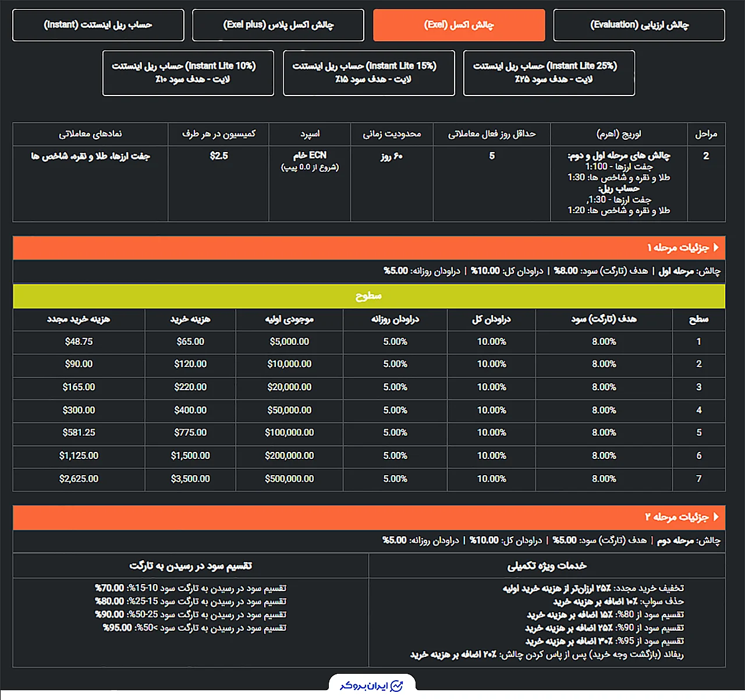The height and width of the screenshot is (700, 745).
Task: Click the level 7 row number
Action: coord(699,479)
